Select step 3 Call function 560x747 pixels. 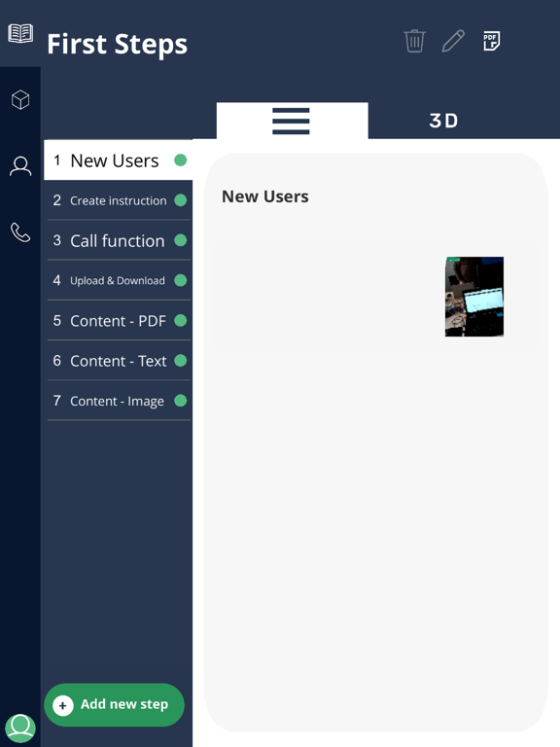tap(119, 240)
